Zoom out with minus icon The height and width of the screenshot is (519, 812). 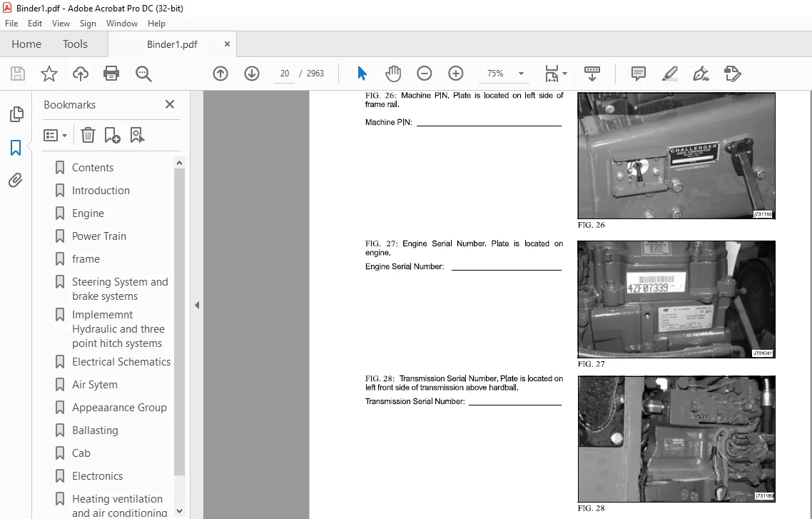424,74
